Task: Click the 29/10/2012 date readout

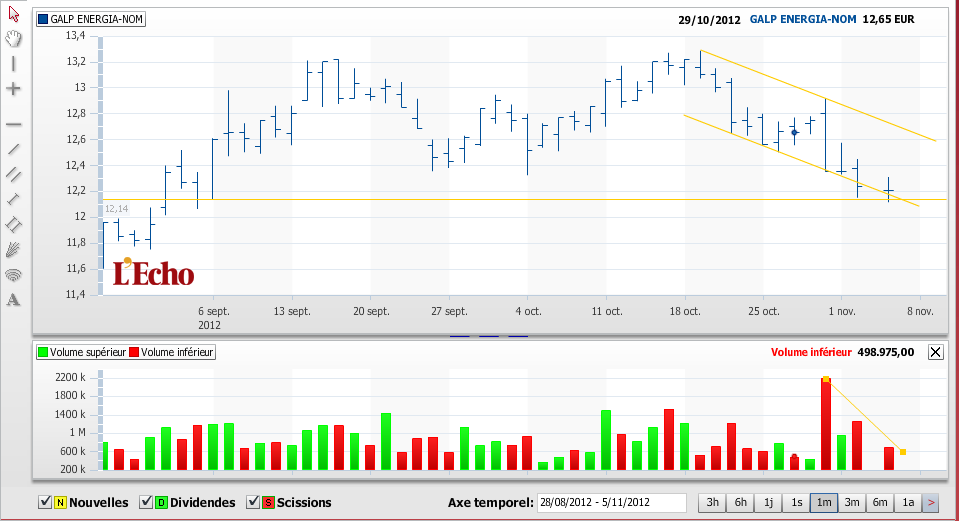Action: (709, 20)
